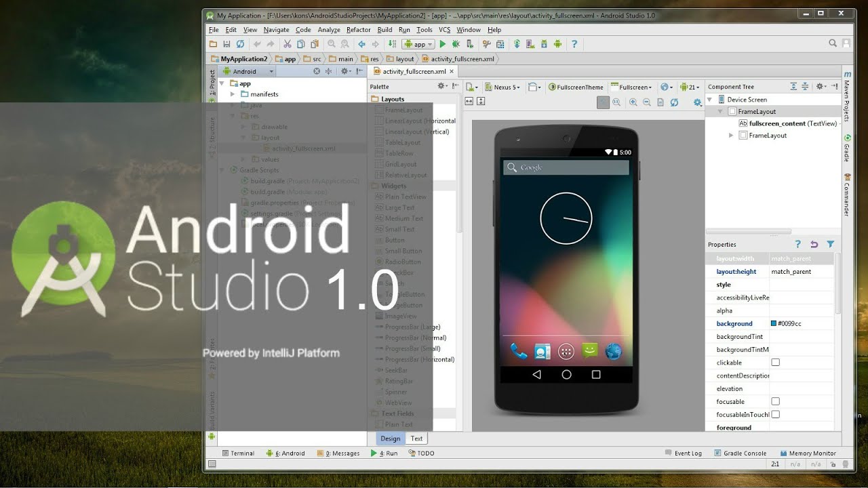Open the Fullscreen activity dropdown

click(631, 87)
